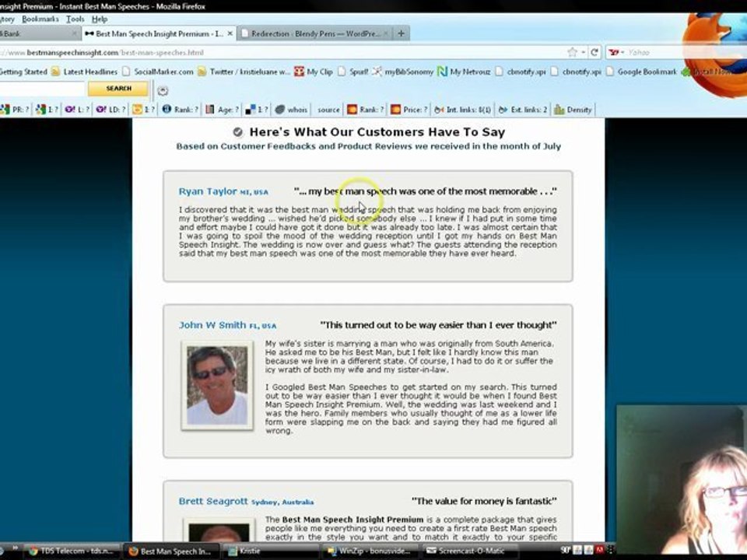Screen dimensions: 747x560
Task: Open the Help menu
Action: (x=100, y=19)
